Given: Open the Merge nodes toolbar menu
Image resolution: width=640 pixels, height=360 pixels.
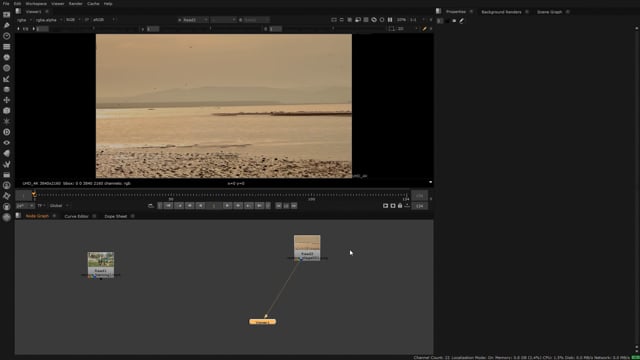Looking at the screenshot, I should point(7,89).
